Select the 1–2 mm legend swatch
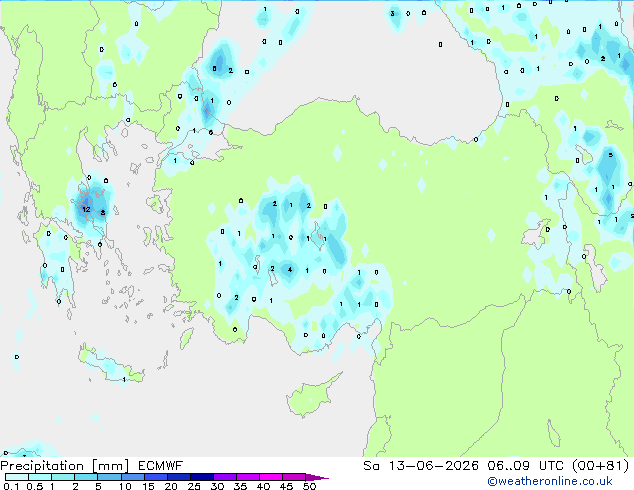 point(63,477)
